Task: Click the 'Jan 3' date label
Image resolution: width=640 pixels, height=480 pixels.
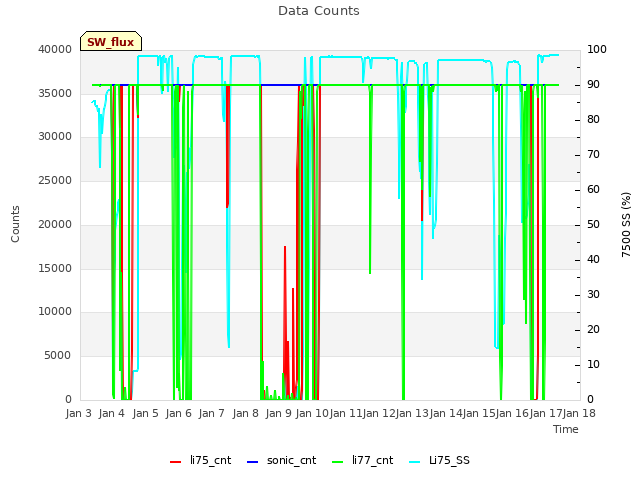Action: point(79,413)
